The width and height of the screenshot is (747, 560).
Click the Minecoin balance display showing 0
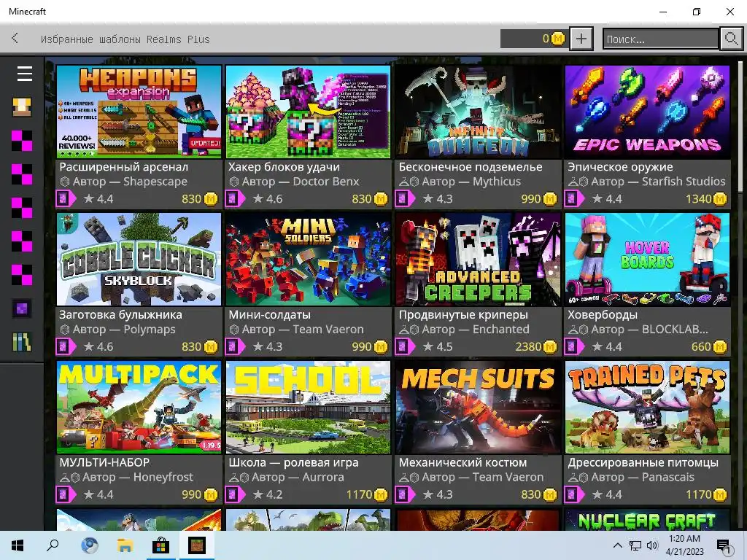click(533, 39)
